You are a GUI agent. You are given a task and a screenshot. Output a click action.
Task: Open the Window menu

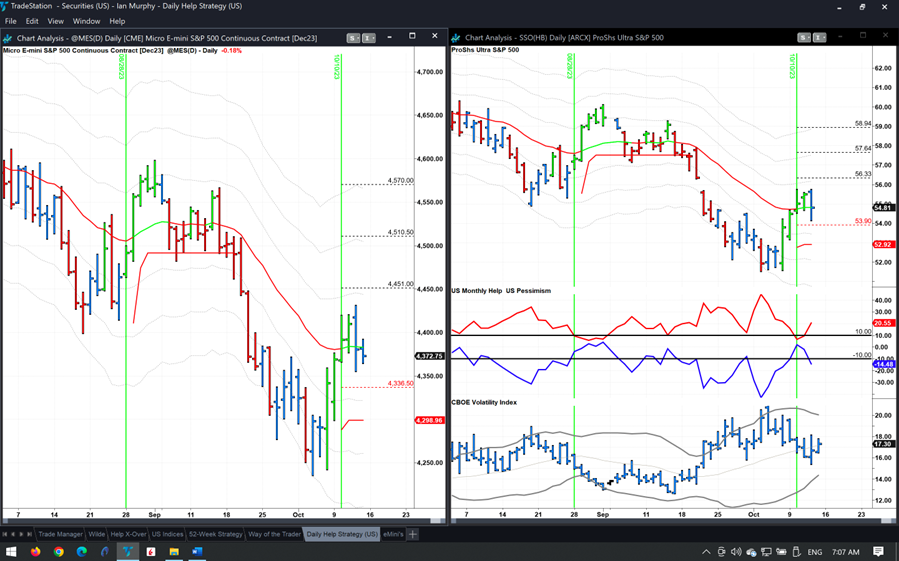(x=86, y=21)
